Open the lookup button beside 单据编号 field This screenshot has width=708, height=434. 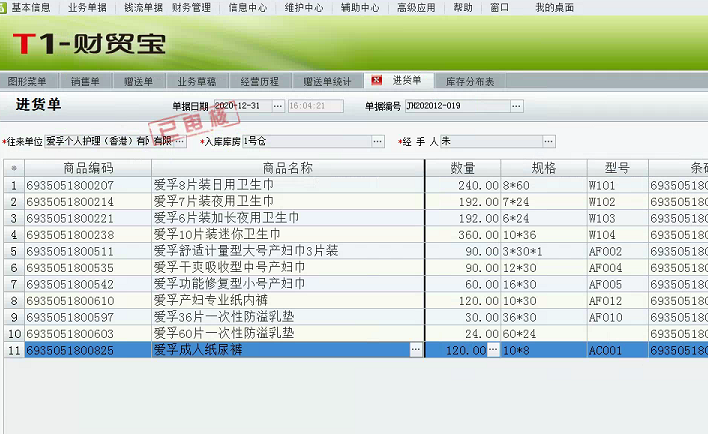click(517, 106)
